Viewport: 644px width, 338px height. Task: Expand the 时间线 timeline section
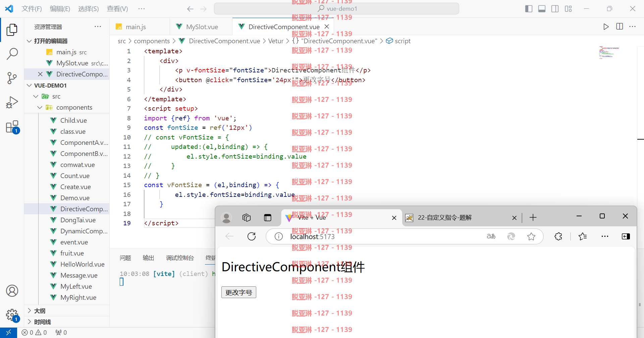(x=29, y=322)
